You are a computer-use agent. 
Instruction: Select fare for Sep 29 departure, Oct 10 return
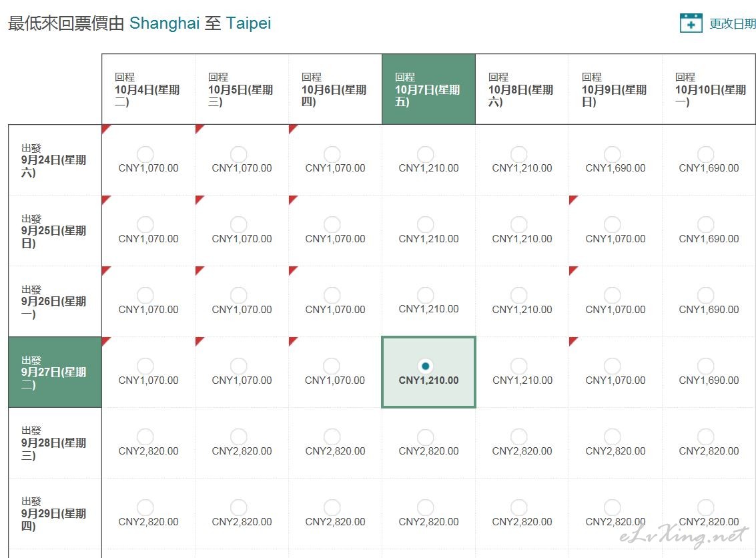(706, 507)
